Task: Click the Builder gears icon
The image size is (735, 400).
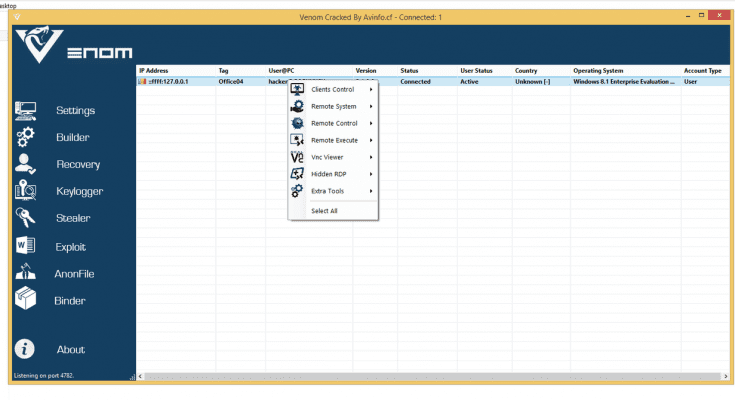Action: coord(26,137)
